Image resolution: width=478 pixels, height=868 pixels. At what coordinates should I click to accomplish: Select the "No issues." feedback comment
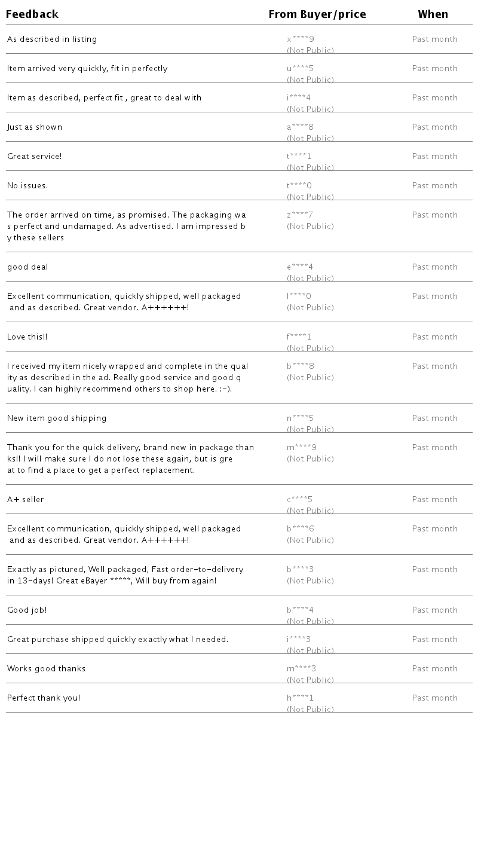click(x=27, y=186)
